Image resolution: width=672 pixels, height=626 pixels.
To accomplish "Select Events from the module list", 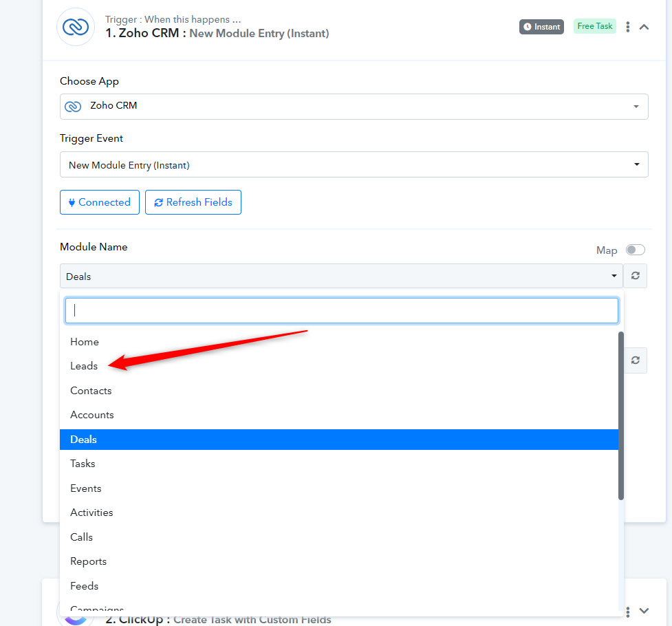I will coord(339,488).
